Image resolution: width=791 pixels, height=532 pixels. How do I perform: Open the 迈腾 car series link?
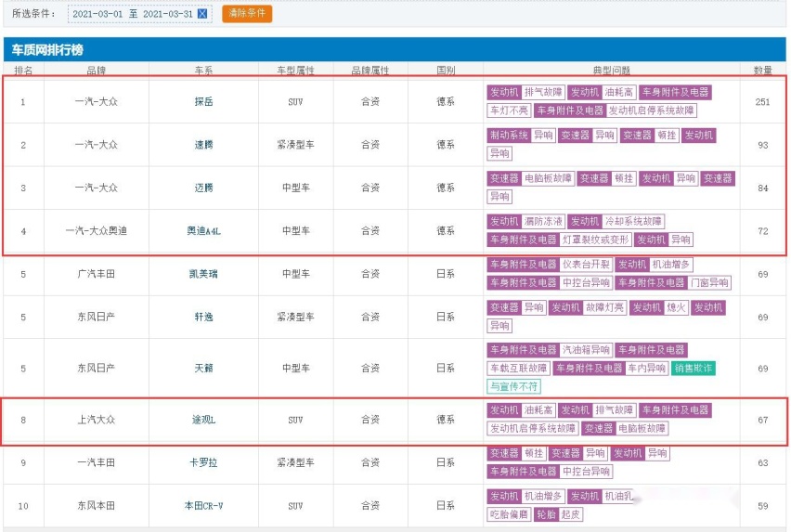pos(203,188)
